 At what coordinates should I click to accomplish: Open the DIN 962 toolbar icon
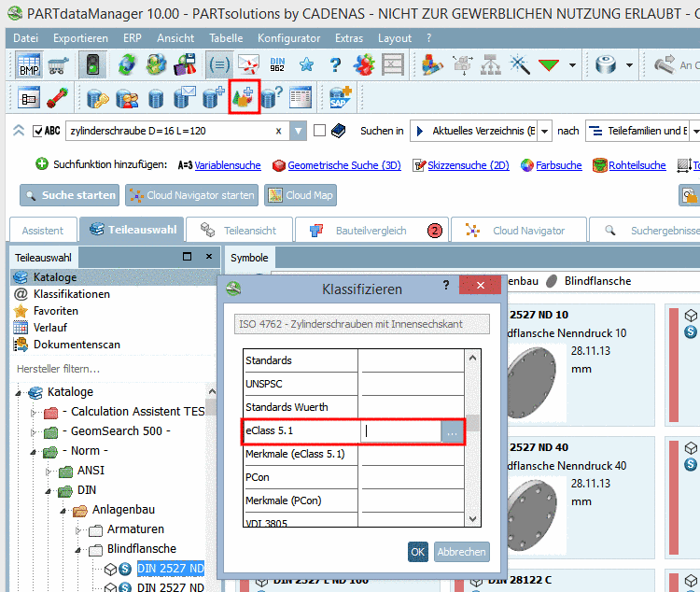pos(277,65)
